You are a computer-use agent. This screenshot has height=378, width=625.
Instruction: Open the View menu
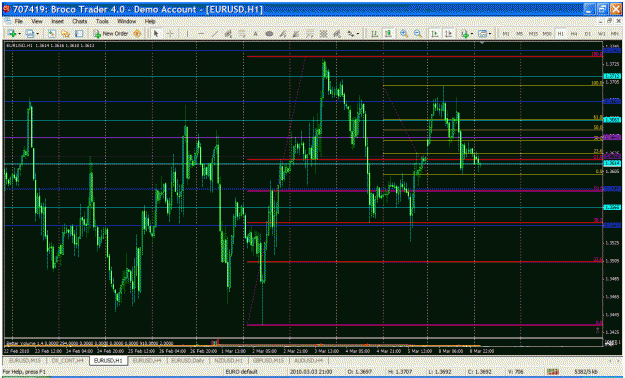[37, 21]
